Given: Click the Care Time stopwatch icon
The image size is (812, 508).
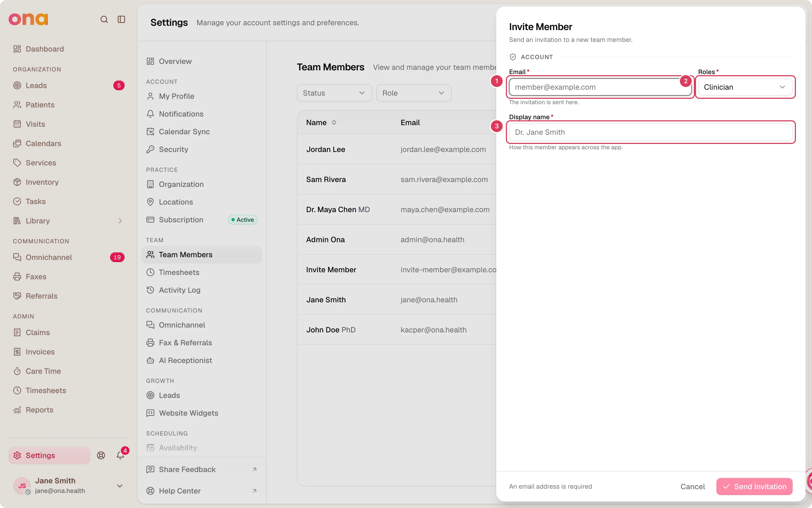Looking at the screenshot, I should tap(17, 371).
